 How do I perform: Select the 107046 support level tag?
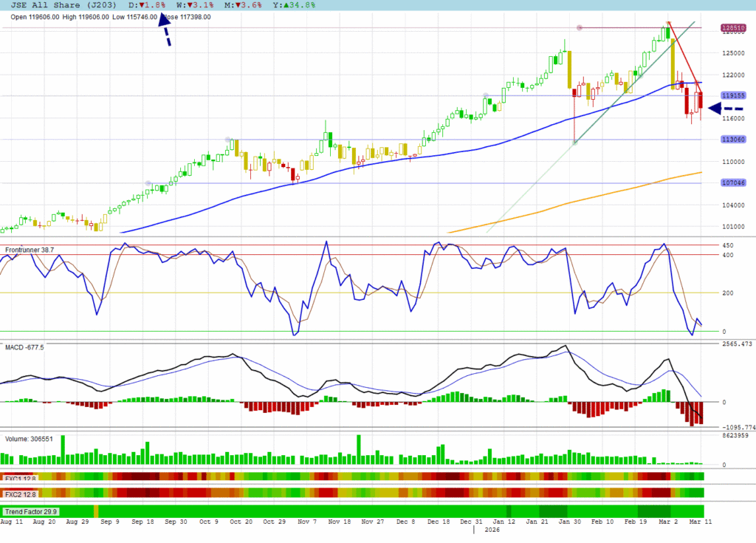tap(732, 182)
